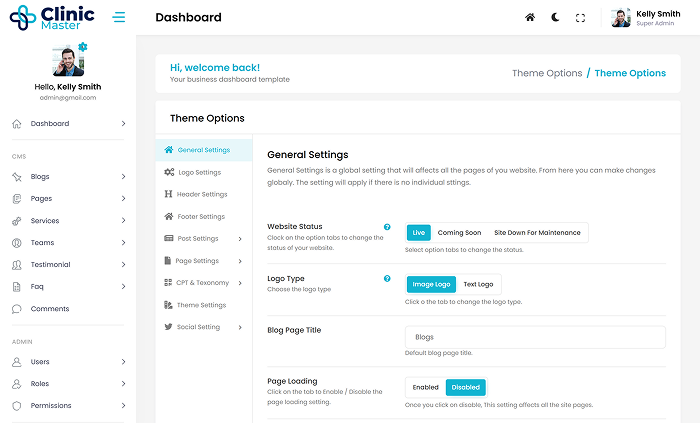The image size is (700, 423).
Task: Click the Website Status help icon
Action: click(387, 227)
